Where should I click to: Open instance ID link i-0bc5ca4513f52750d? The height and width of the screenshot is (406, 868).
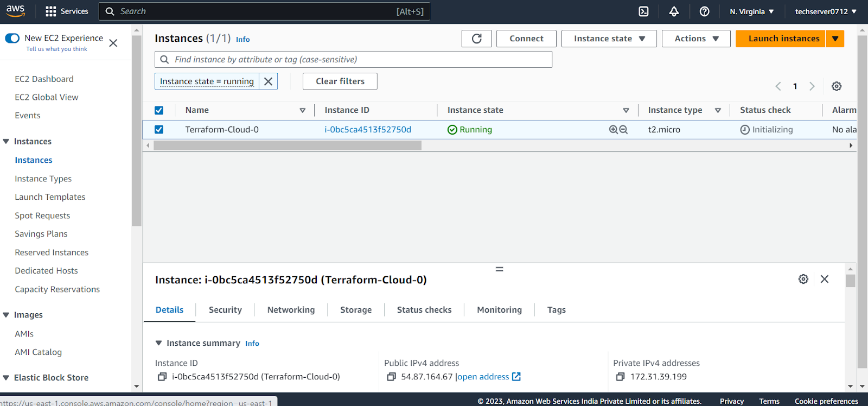(368, 130)
